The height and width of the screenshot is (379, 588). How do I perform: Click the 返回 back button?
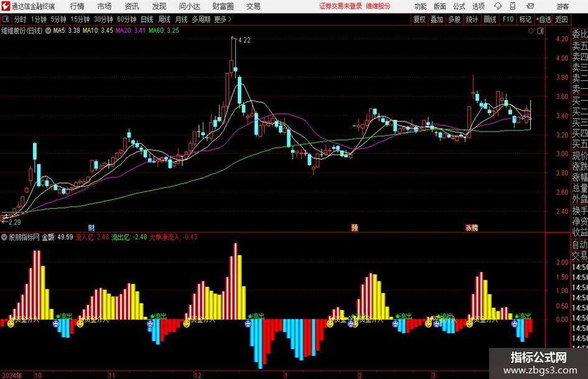point(561,19)
